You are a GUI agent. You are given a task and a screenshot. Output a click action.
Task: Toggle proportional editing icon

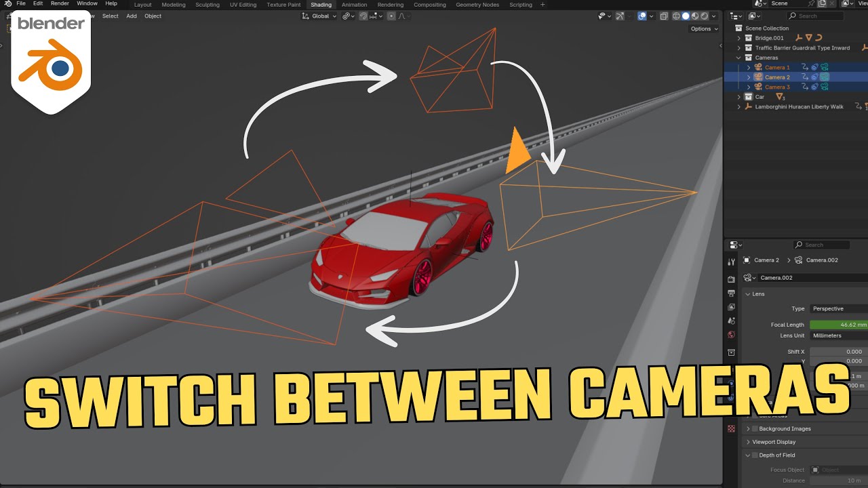click(x=391, y=16)
